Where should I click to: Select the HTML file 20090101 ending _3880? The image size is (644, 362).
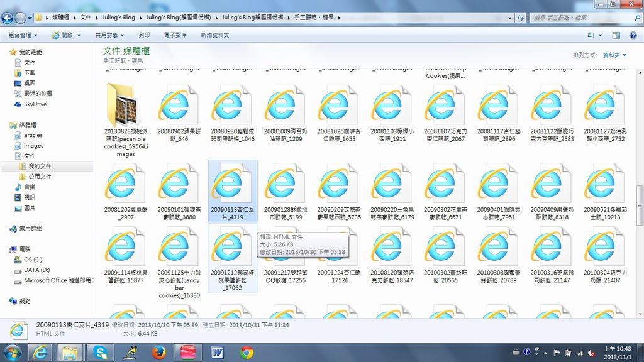tap(179, 192)
